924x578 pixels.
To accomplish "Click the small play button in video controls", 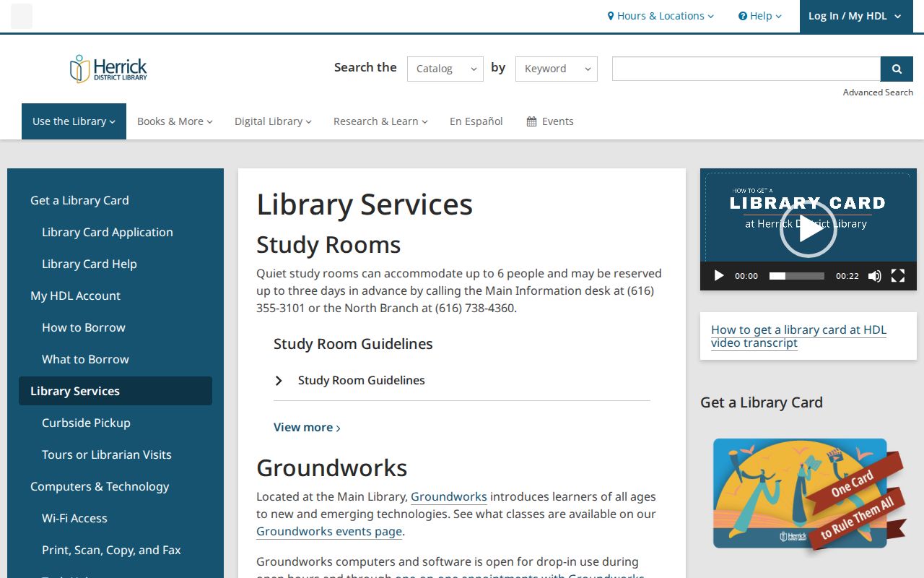I will (718, 275).
